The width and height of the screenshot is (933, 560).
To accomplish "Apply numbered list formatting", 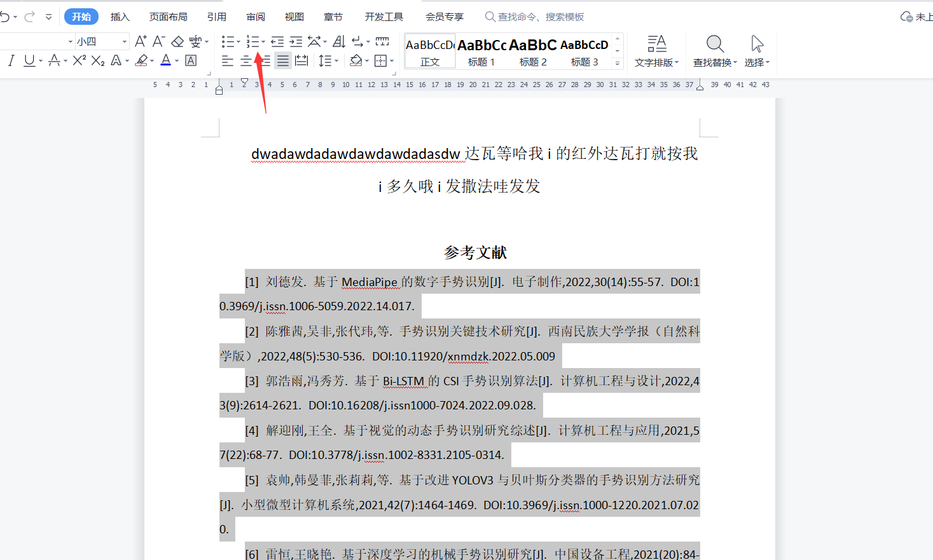I will click(x=252, y=41).
